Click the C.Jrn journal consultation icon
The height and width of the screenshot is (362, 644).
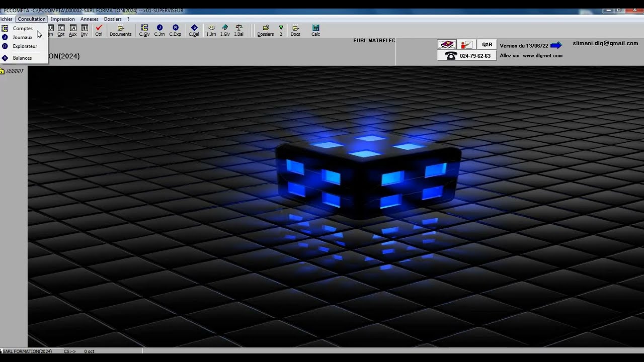(x=159, y=31)
